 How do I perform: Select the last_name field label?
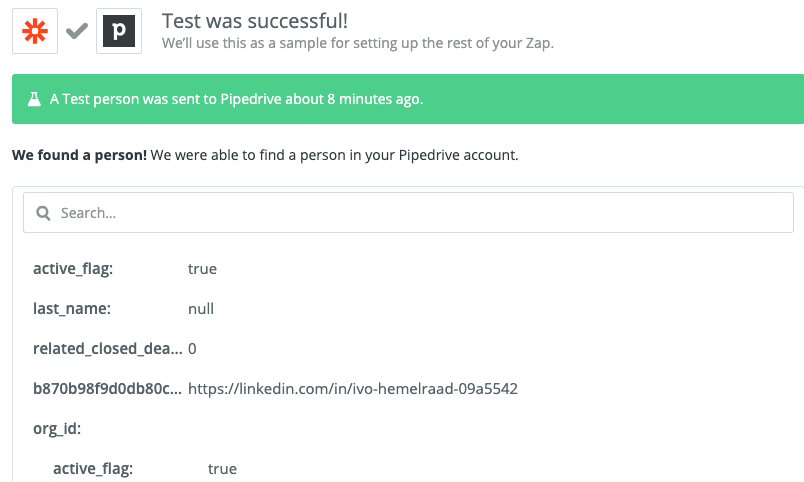pos(72,309)
